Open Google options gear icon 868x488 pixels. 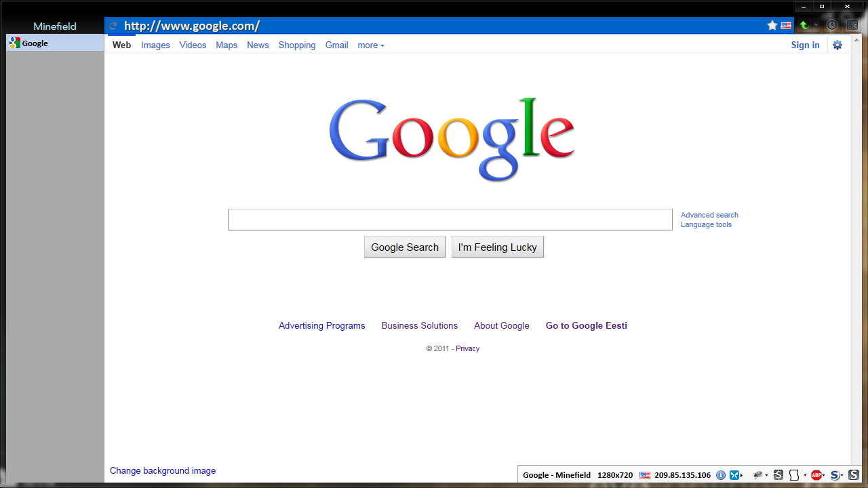pyautogui.click(x=837, y=45)
